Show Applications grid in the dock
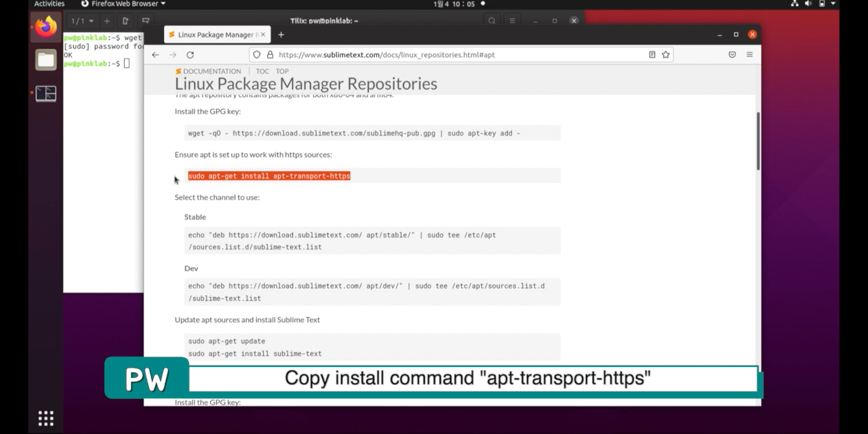Image resolution: width=868 pixels, height=434 pixels. 46,418
